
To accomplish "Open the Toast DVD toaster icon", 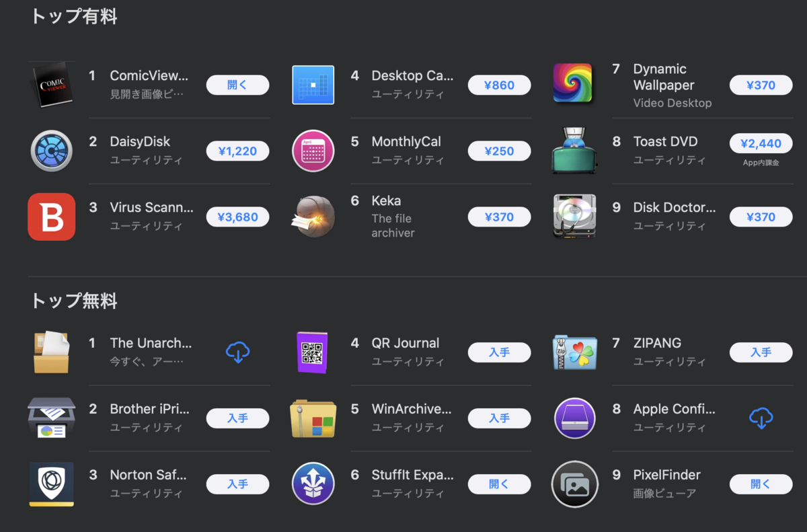I will pos(575,151).
